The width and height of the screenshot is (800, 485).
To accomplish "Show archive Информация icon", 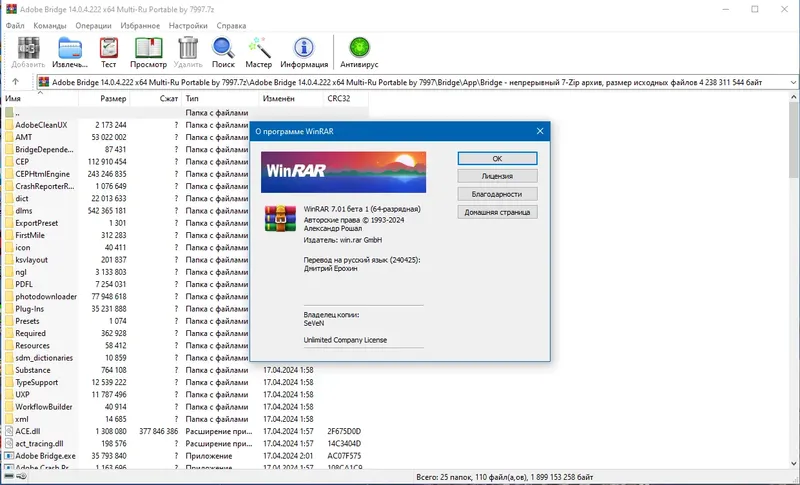I will [304, 48].
